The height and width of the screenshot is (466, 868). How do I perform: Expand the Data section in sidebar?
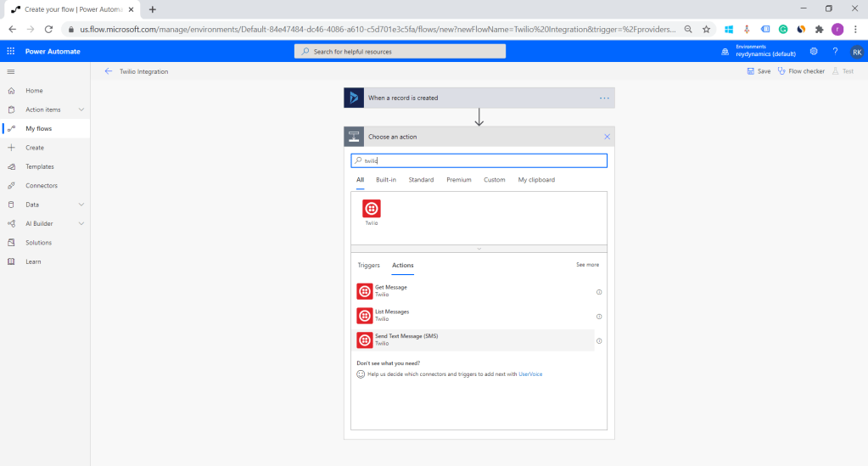81,205
